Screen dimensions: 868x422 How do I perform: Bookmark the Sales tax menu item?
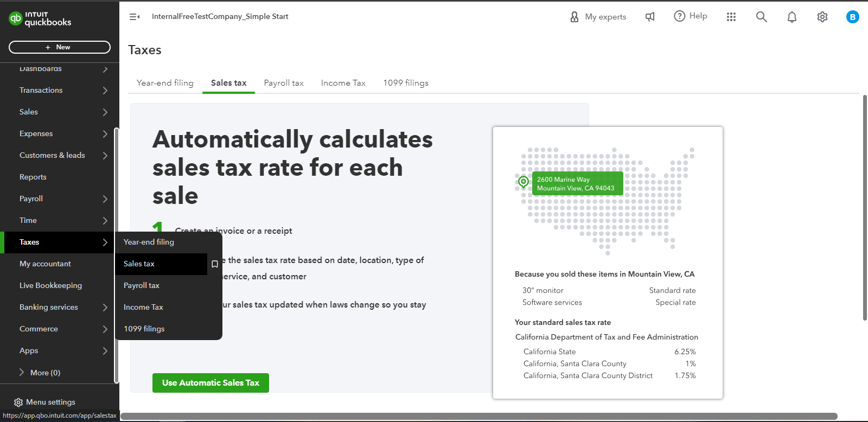(x=215, y=264)
